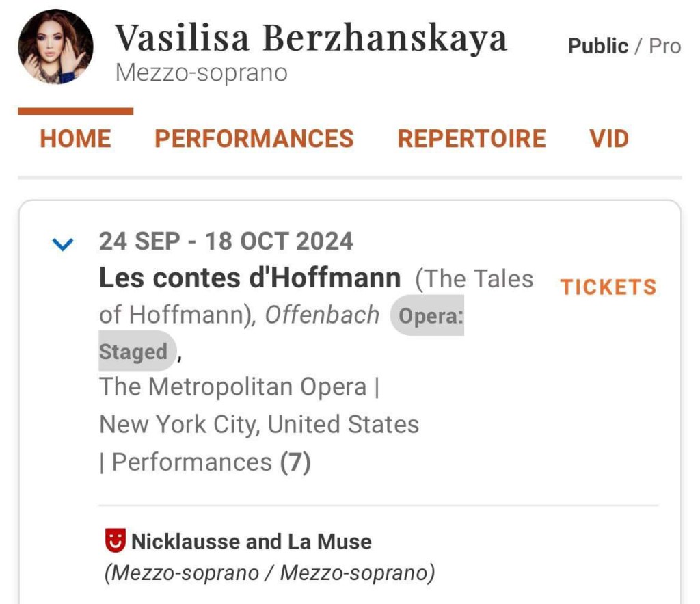Click New York City, United States location
The height and width of the screenshot is (604, 700).
pyautogui.click(x=259, y=425)
